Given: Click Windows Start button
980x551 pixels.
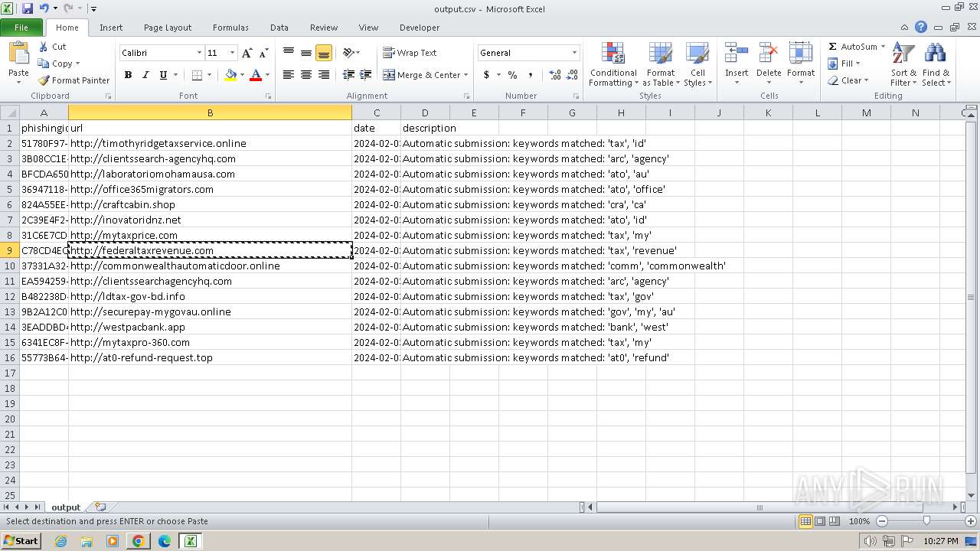Looking at the screenshot, I should 21,541.
